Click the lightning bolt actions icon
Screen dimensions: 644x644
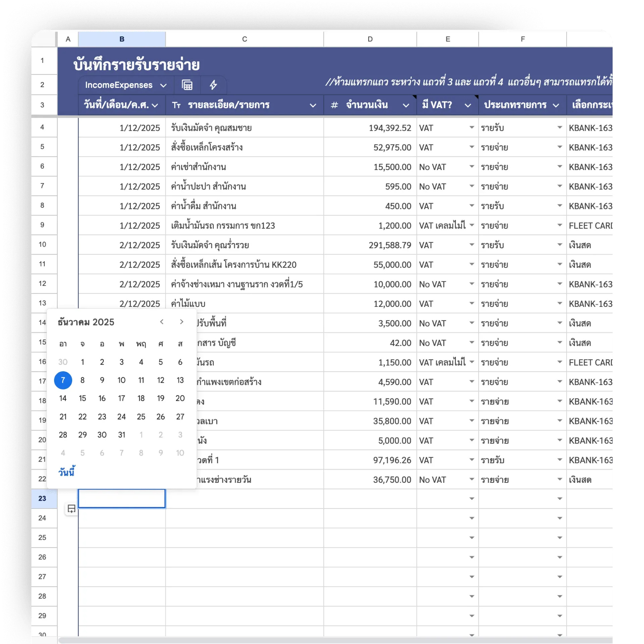pyautogui.click(x=213, y=85)
